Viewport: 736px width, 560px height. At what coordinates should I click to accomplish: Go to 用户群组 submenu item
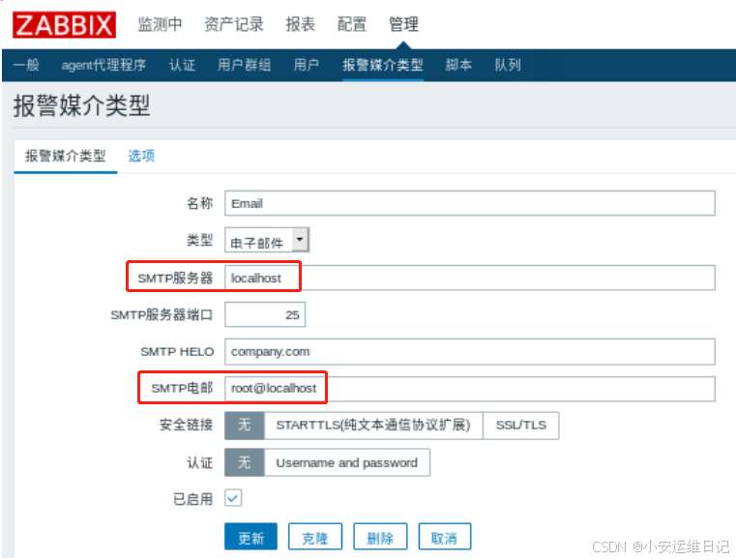tap(244, 65)
